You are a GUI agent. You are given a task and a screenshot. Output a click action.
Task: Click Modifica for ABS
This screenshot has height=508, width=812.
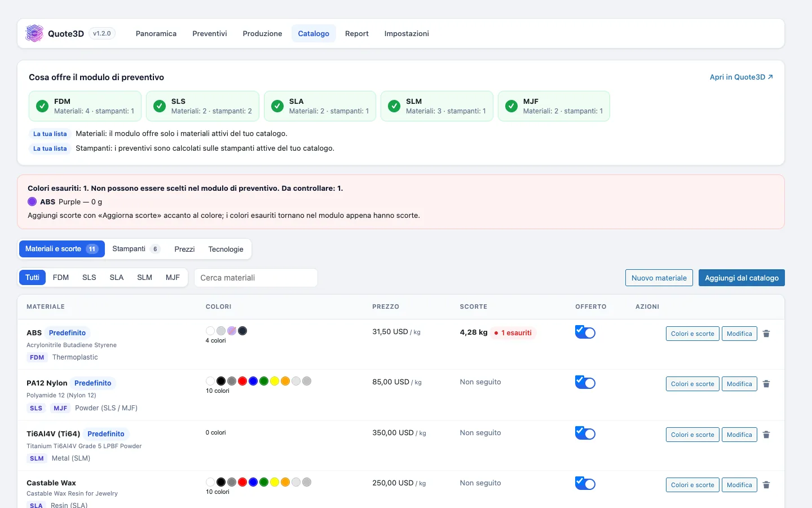(739, 334)
